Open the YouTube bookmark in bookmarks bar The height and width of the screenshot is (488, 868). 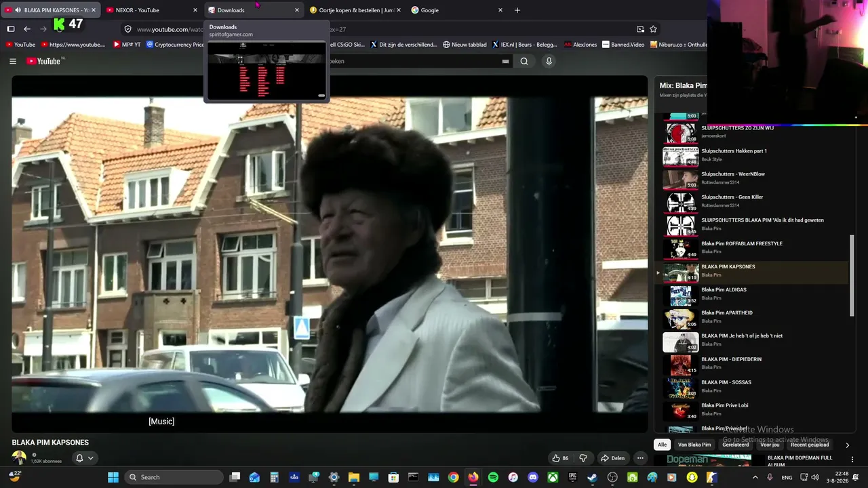(20, 45)
